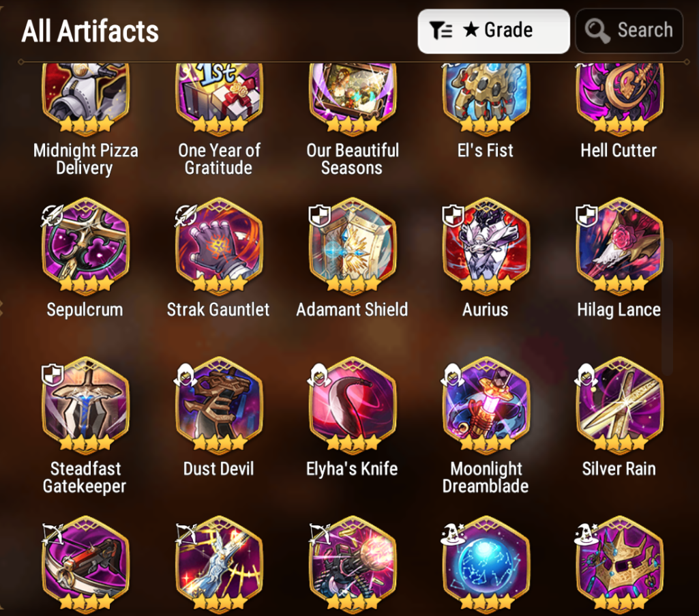
Task: Select the One Year of Gratitude artifact
Action: [x=219, y=99]
